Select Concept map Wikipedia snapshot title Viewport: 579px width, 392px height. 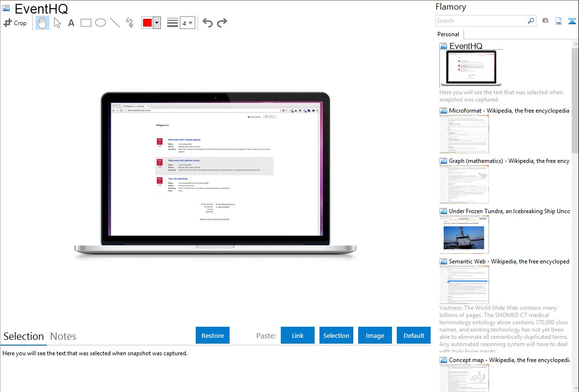509,360
